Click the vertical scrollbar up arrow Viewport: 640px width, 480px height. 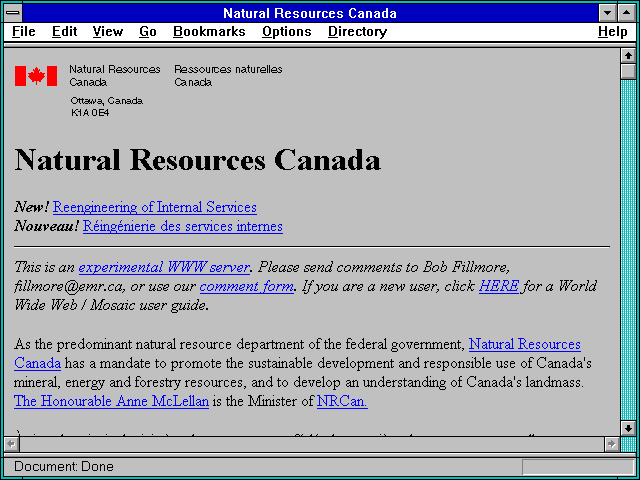coord(628,56)
